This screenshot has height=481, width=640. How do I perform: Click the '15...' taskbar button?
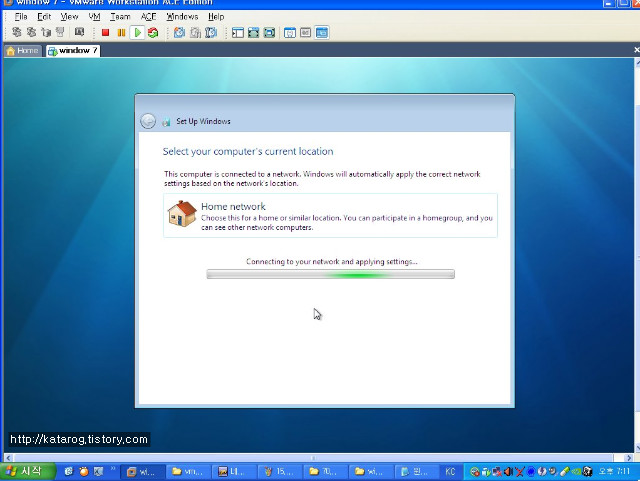click(x=280, y=472)
